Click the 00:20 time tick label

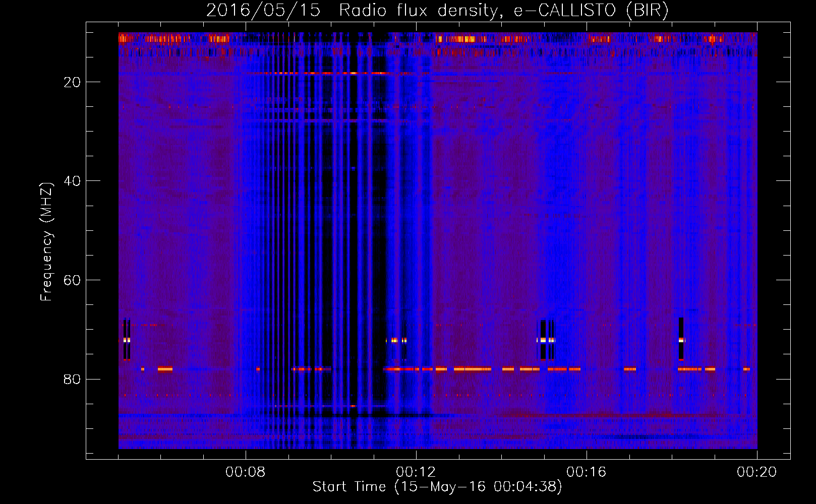(757, 472)
